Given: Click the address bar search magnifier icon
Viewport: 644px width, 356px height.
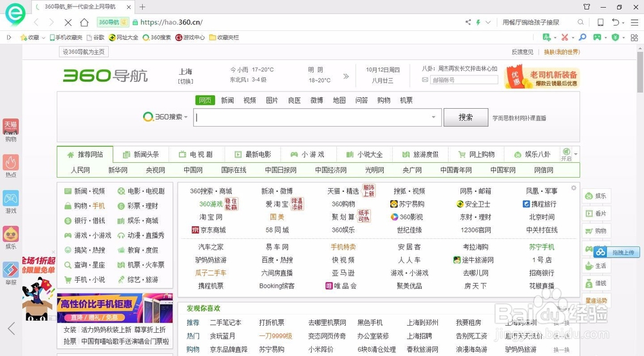Looking at the screenshot, I should pyautogui.click(x=580, y=22).
